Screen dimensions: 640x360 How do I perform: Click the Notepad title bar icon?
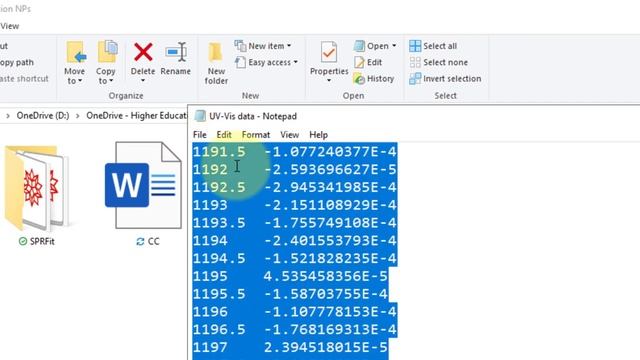[x=200, y=116]
